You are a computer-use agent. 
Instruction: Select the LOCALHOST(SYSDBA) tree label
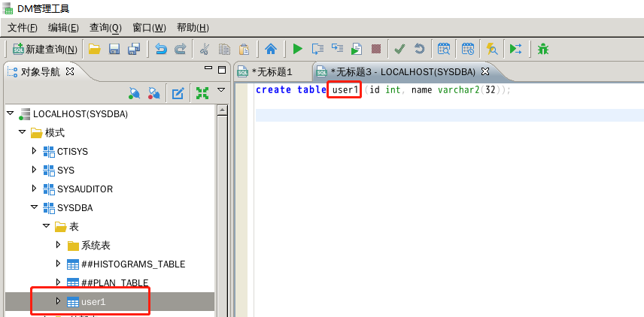(x=80, y=114)
